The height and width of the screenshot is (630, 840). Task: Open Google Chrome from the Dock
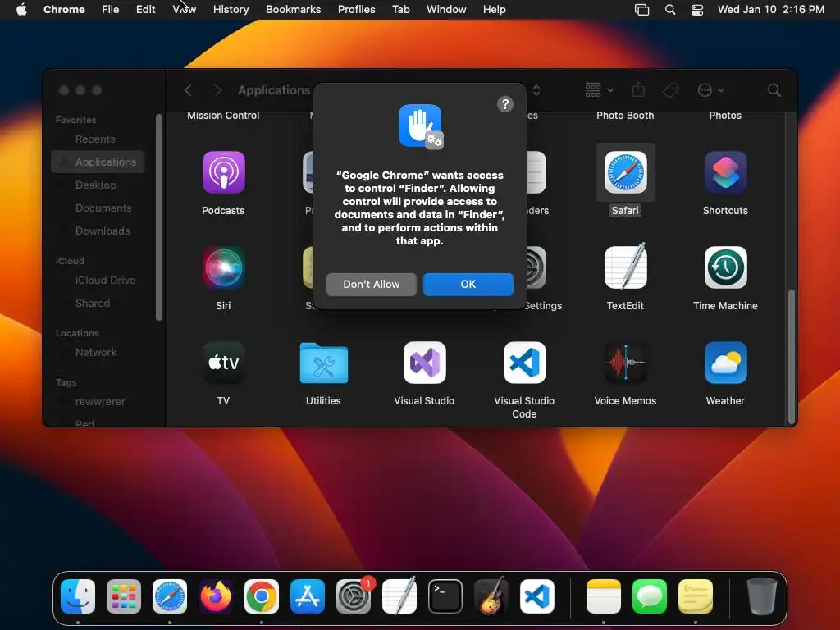262,596
